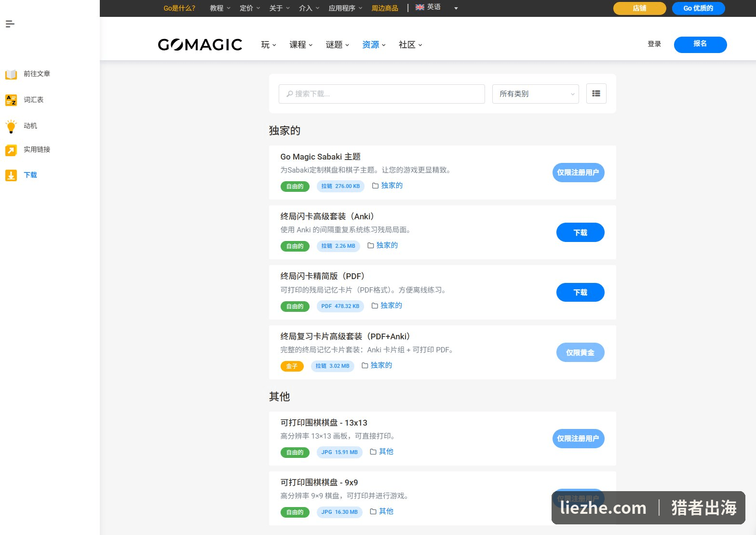The width and height of the screenshot is (756, 535).
Task: Open the 资源 navigation menu
Action: [x=374, y=45]
